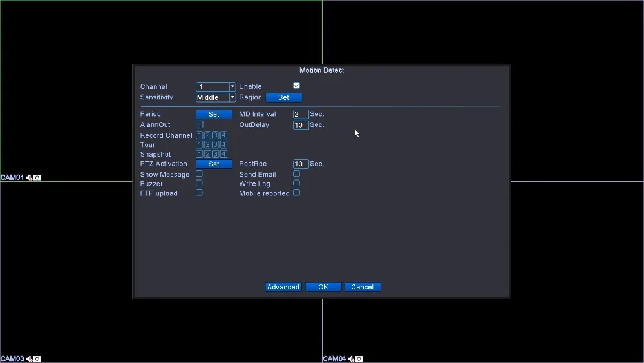Enable the Show Message checkbox
This screenshot has width=644, height=363.
[x=199, y=174]
